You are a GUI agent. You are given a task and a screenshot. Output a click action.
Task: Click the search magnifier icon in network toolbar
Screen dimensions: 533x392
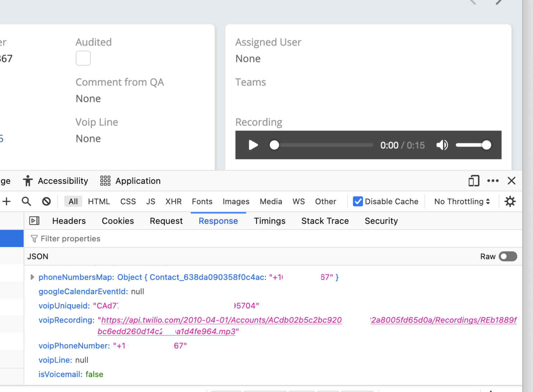[26, 201]
